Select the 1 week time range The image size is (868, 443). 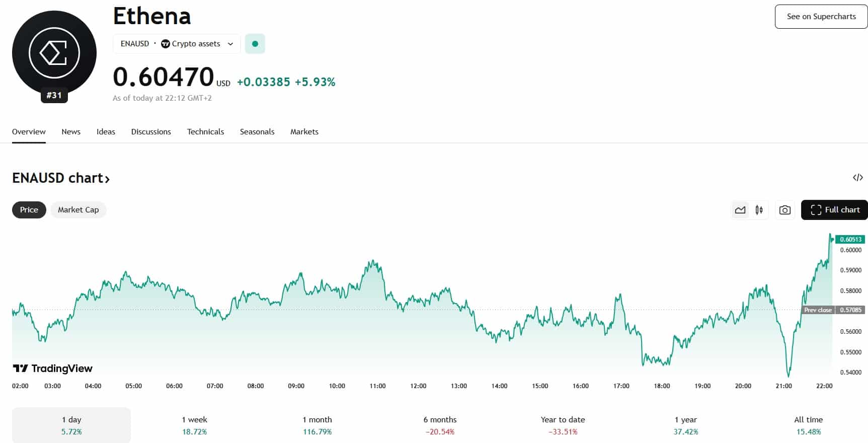pyautogui.click(x=194, y=425)
